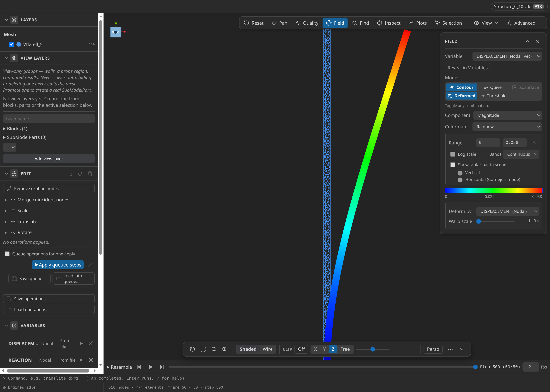Click the fit-to-screen frame icon

coord(203,349)
